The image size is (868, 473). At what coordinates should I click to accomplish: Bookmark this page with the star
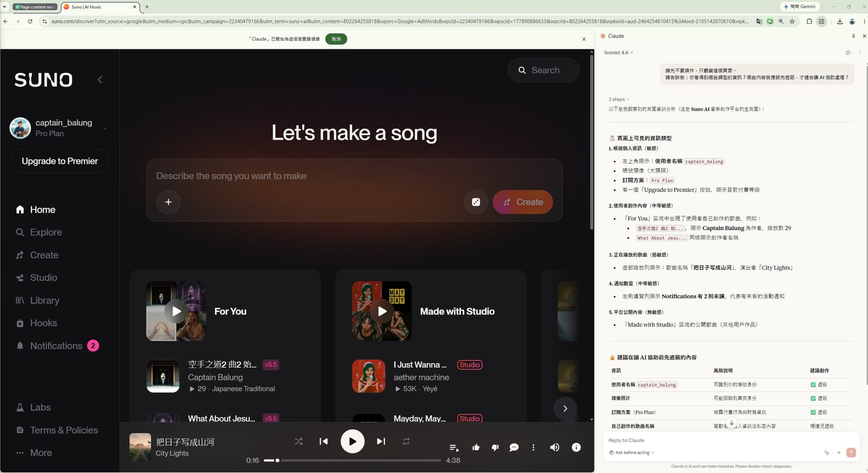(x=792, y=21)
